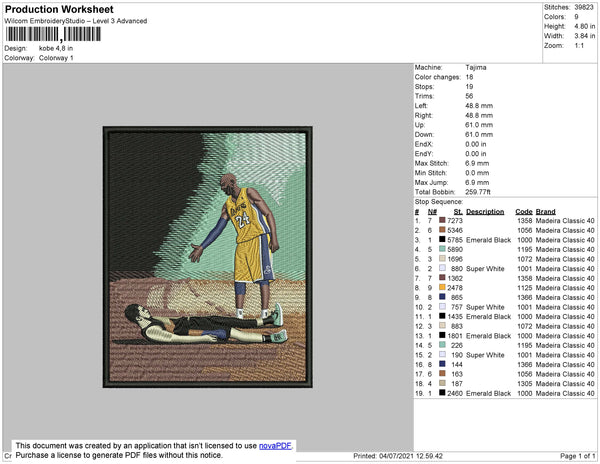Select stitch count 5890 in row 4
600x464 pixels.
pyautogui.click(x=455, y=249)
